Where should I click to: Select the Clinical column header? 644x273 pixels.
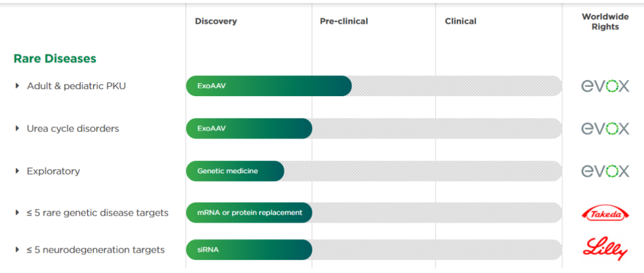[460, 22]
